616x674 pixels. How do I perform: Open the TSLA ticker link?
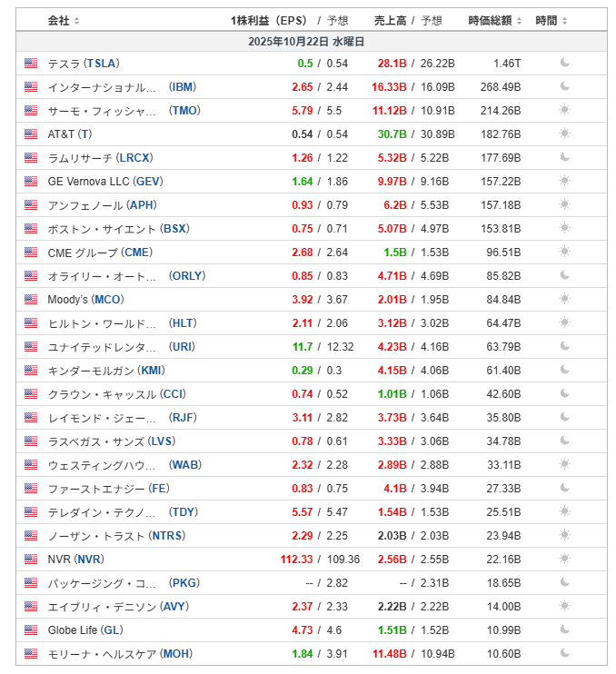tap(101, 64)
